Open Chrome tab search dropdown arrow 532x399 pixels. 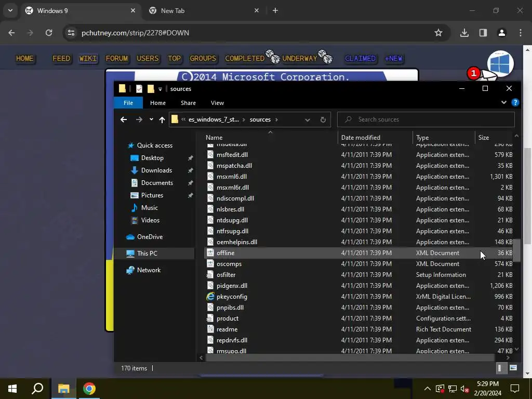pyautogui.click(x=10, y=10)
